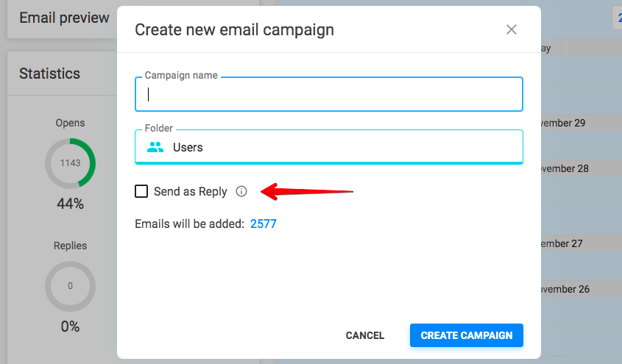Select the November 26 date row
622x364 pixels.
click(x=582, y=289)
